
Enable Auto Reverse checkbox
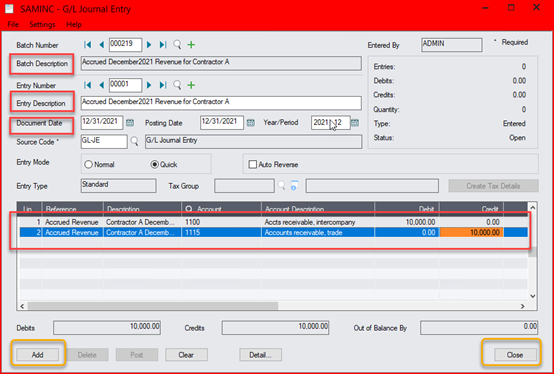[x=252, y=165]
